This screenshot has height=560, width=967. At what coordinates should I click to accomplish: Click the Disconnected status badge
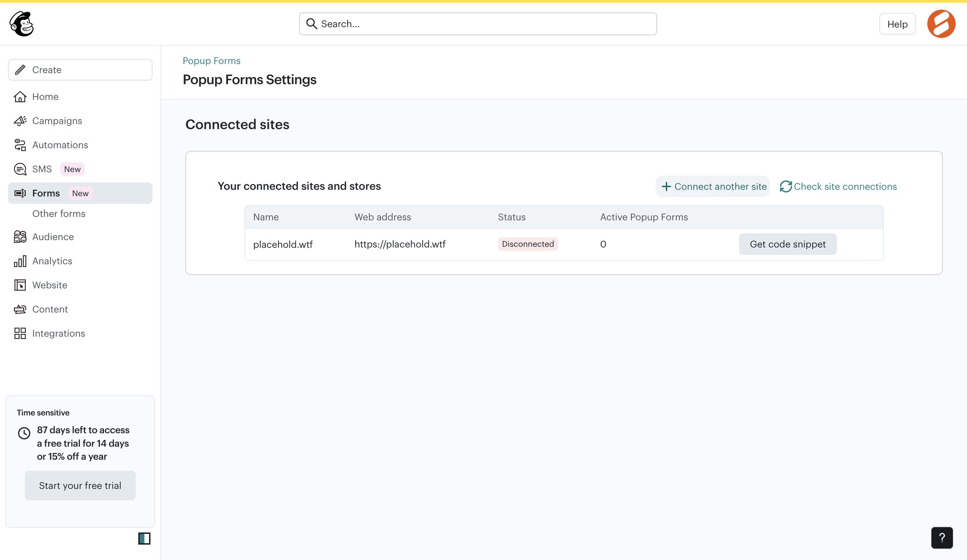click(528, 244)
